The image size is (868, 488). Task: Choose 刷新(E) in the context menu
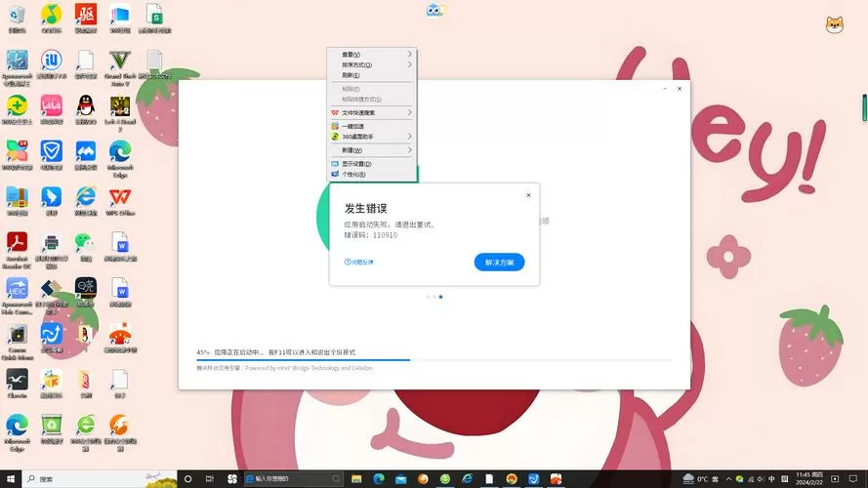coord(371,75)
